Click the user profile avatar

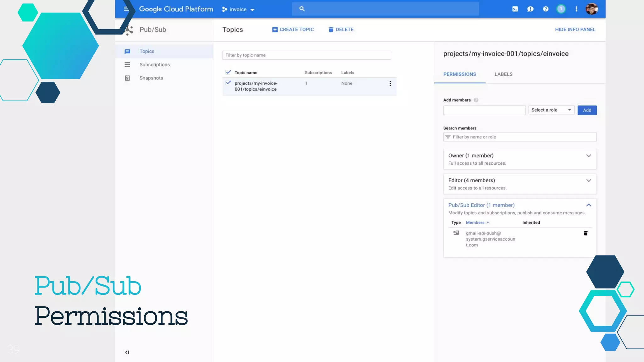591,9
